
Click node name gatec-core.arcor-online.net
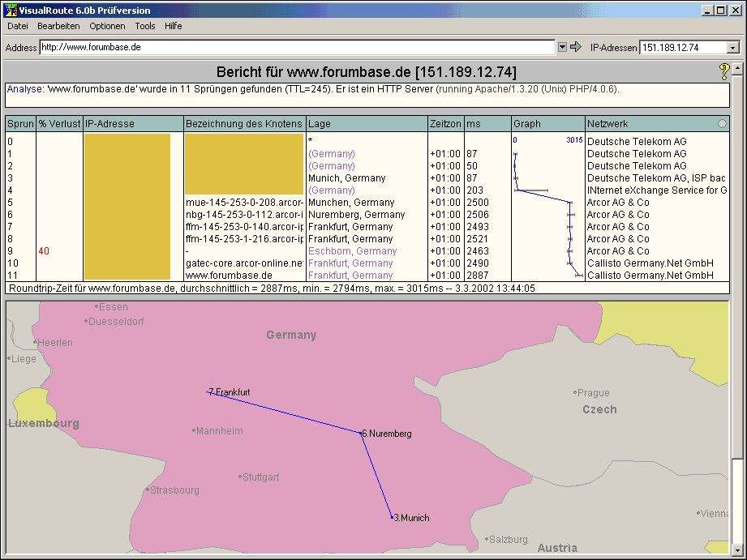[x=244, y=263]
